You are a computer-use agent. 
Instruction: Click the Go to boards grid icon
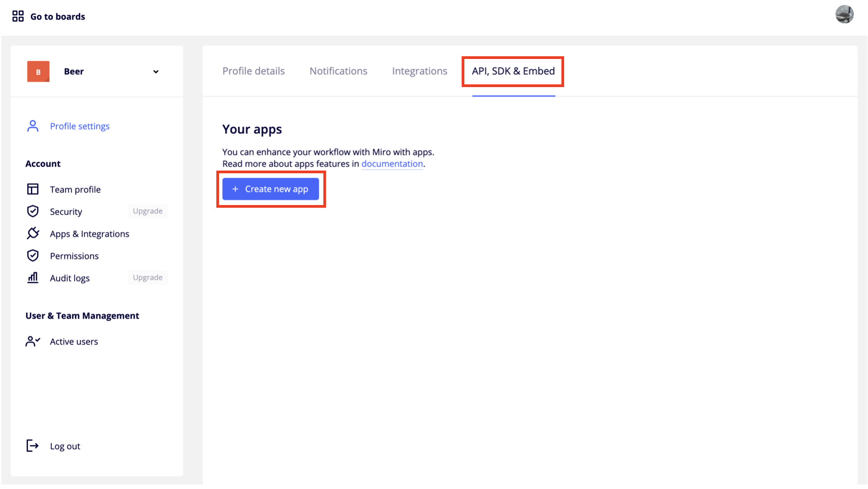18,16
